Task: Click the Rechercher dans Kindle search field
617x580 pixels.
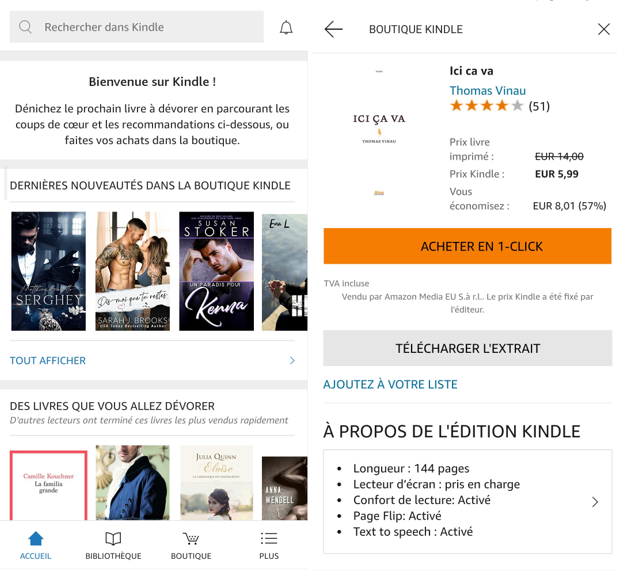Action: click(137, 27)
